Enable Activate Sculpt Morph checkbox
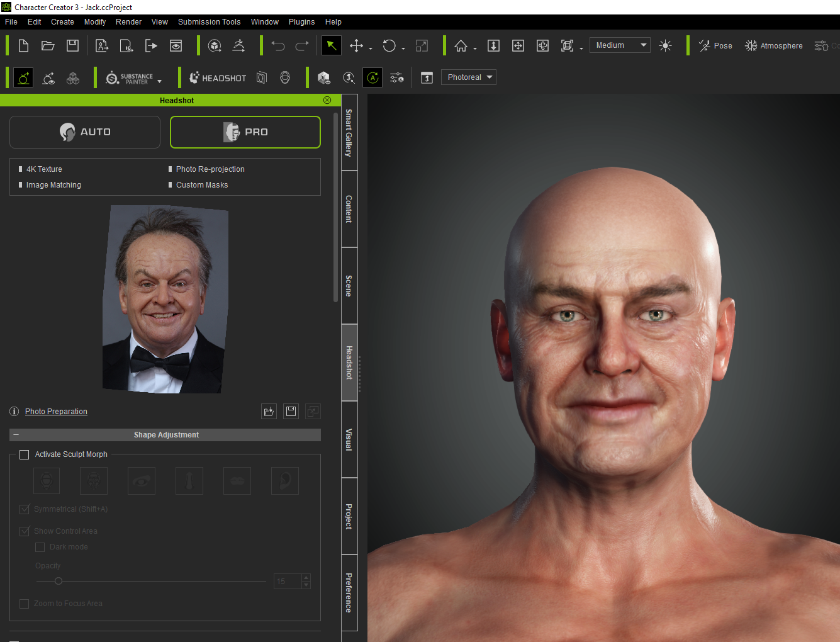 pyautogui.click(x=25, y=454)
